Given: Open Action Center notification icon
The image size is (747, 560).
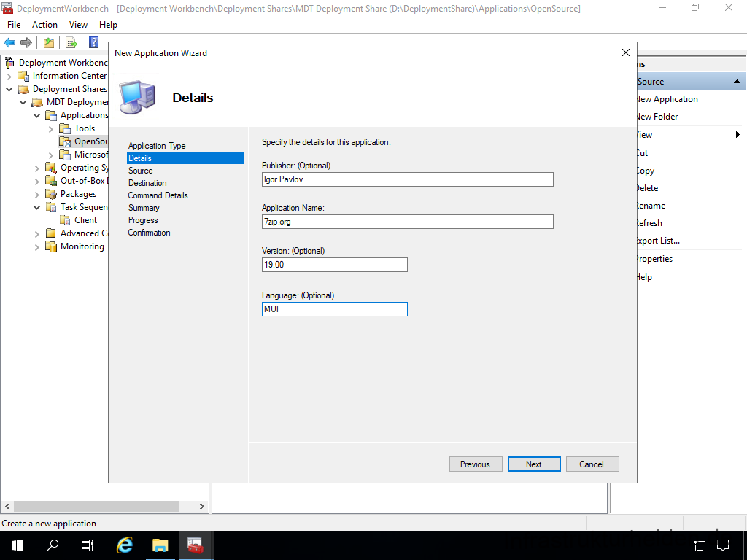Looking at the screenshot, I should [x=723, y=545].
